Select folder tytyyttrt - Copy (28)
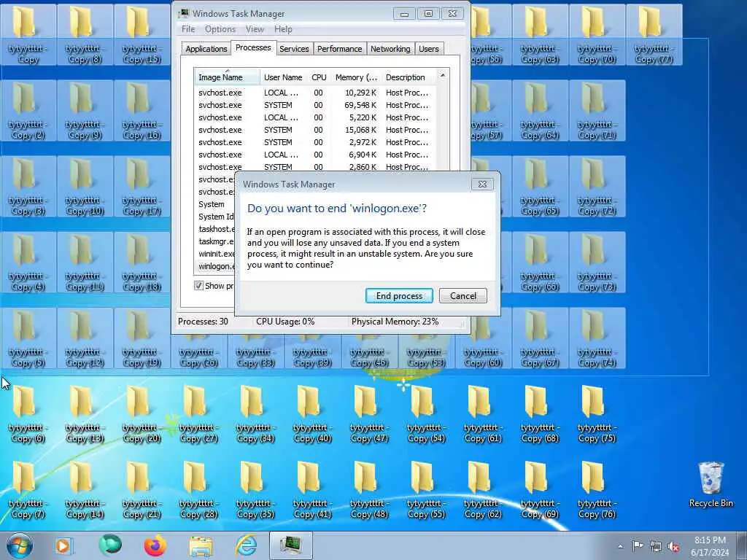Viewport: 747px width, 560px height. coord(198,491)
